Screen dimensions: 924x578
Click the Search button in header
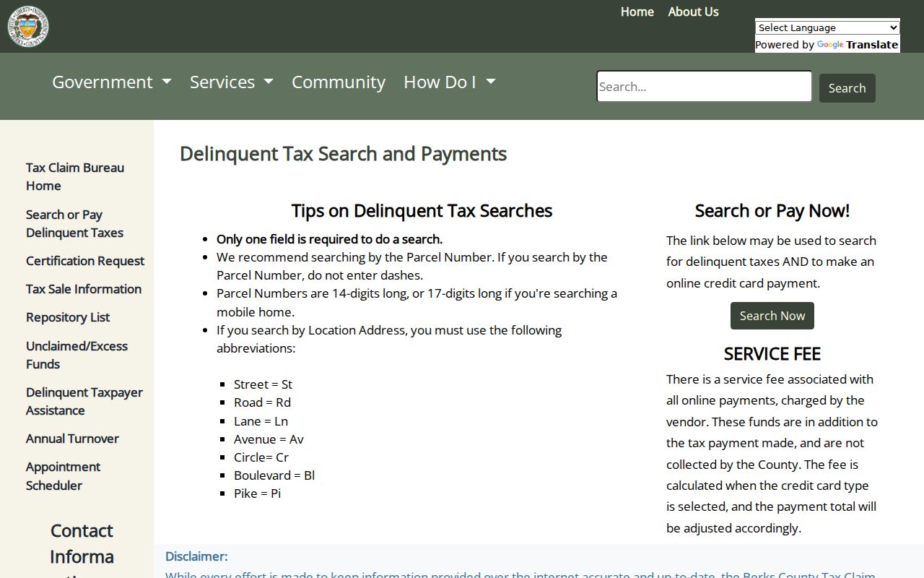tap(847, 88)
